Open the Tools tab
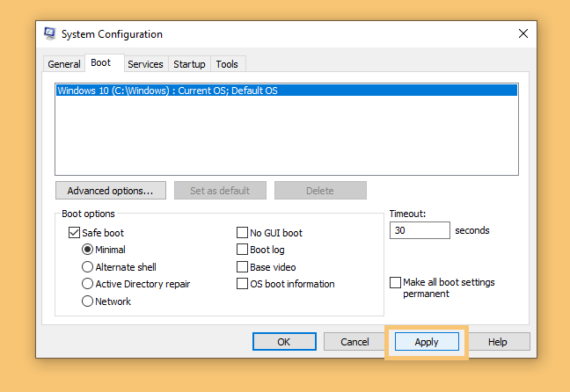 (227, 64)
